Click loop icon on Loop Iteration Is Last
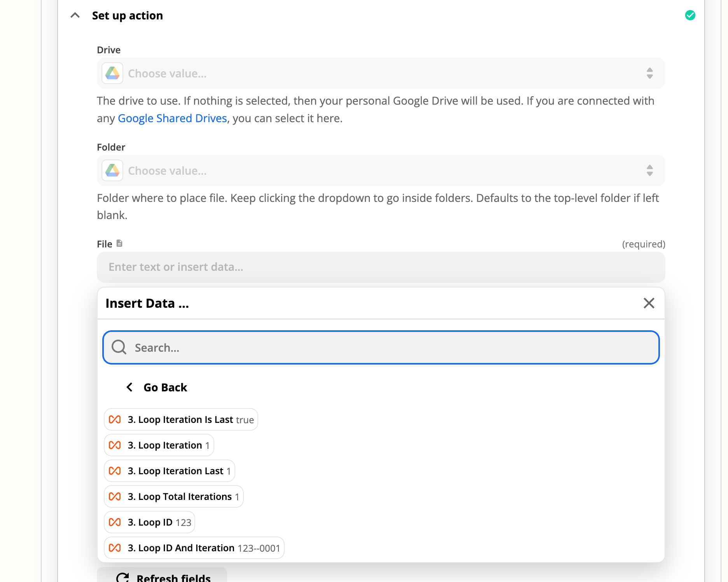This screenshot has width=728, height=582. [x=115, y=419]
